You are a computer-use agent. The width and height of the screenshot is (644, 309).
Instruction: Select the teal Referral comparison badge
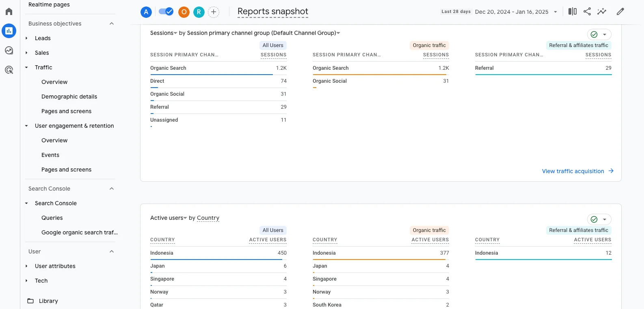(199, 12)
